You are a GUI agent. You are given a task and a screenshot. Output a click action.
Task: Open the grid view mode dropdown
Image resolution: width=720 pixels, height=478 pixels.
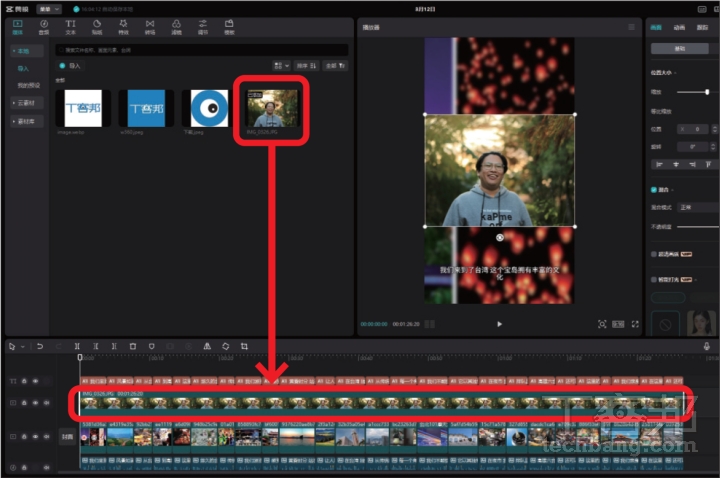pyautogui.click(x=281, y=66)
